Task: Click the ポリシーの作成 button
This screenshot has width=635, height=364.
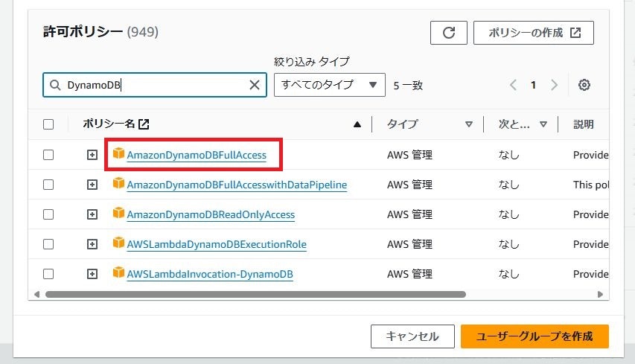Action: coord(533,33)
